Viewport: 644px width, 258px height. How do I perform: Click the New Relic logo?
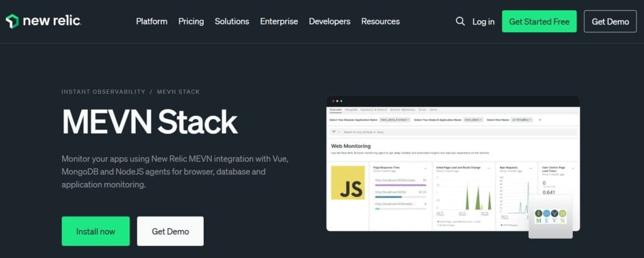click(x=43, y=21)
